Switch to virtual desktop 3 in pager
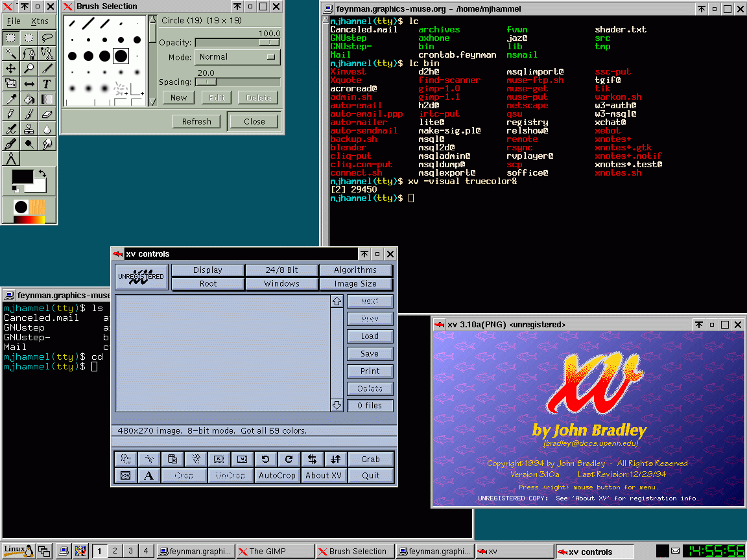747x560 pixels. click(x=130, y=551)
